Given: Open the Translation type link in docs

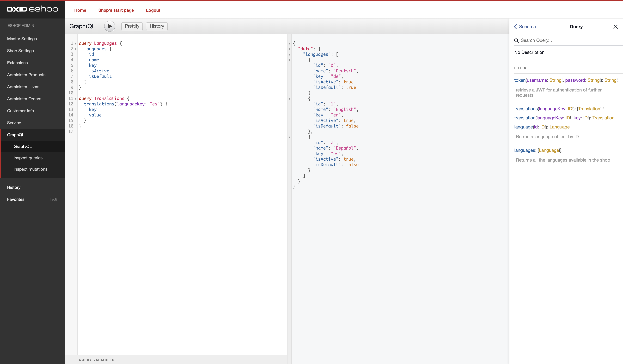Looking at the screenshot, I should tap(603, 118).
